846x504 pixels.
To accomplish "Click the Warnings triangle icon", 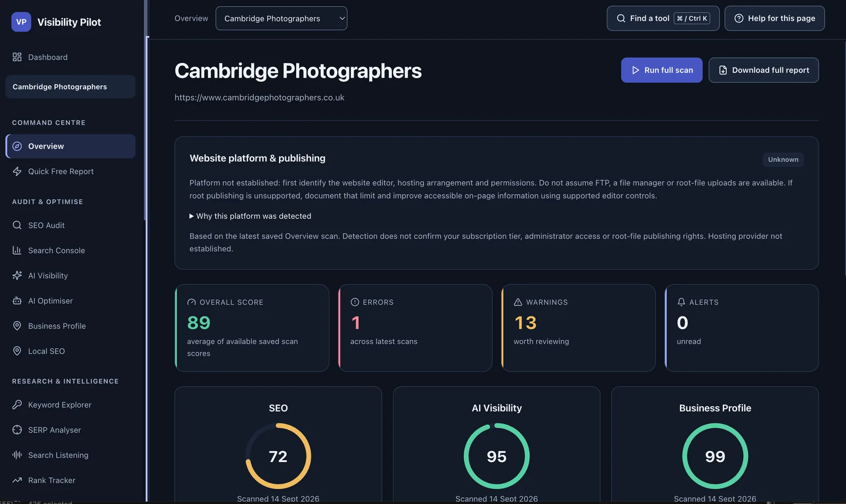I will click(518, 302).
